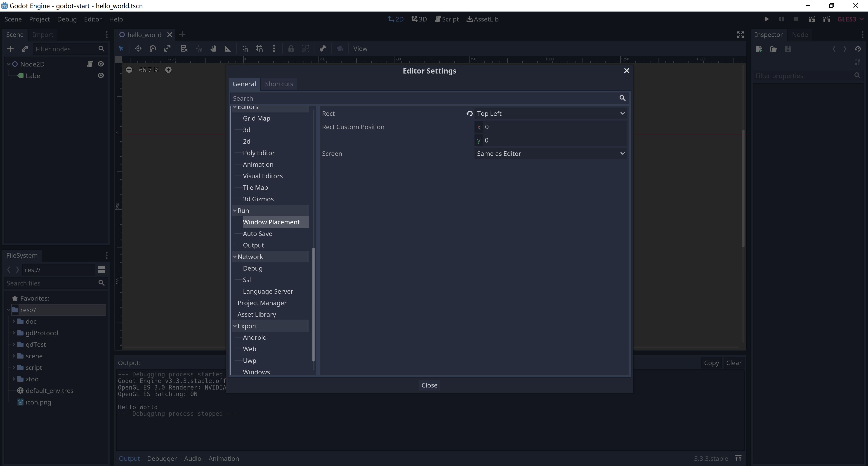Click load resource folder icon in Inspector

[x=774, y=49]
